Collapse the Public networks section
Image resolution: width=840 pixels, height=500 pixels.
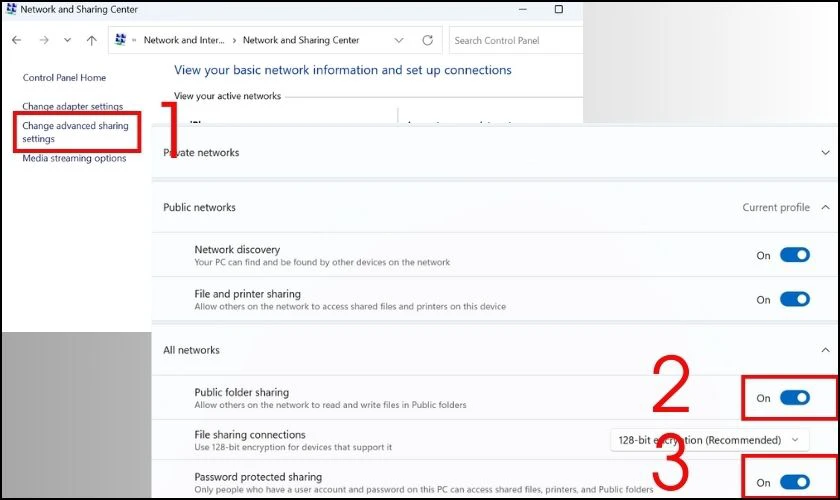[825, 207]
